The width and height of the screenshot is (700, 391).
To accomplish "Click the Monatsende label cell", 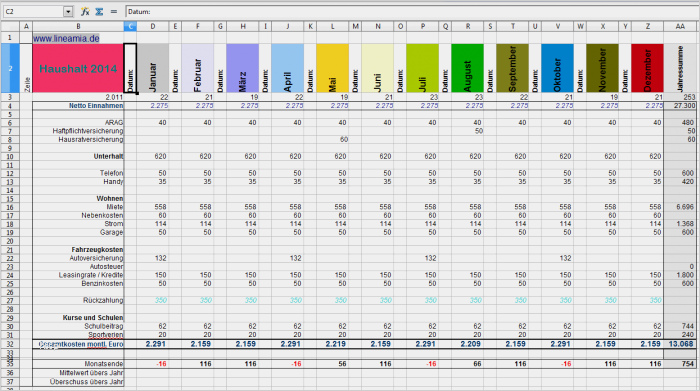I will tap(78, 364).
